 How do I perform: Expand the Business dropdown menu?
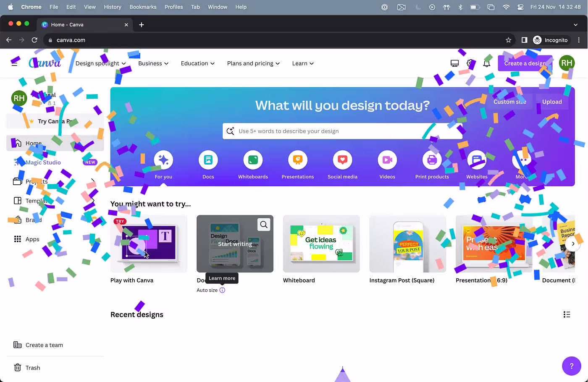[x=153, y=63]
